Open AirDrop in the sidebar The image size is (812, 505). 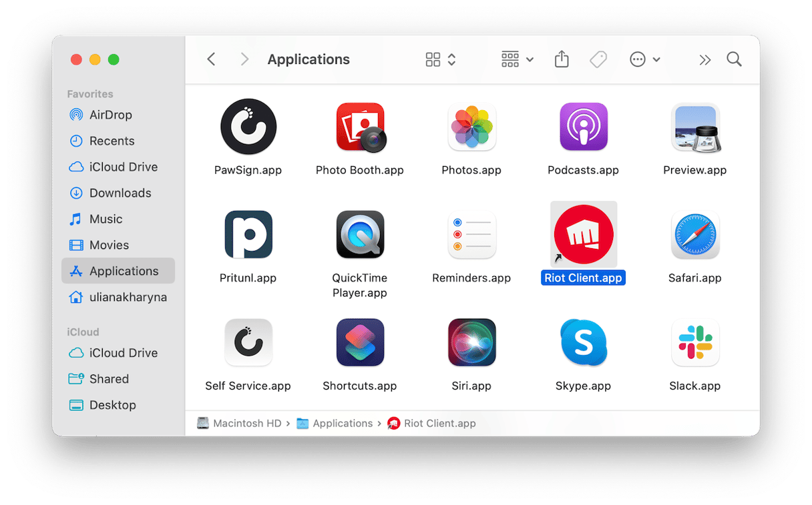(x=118, y=115)
